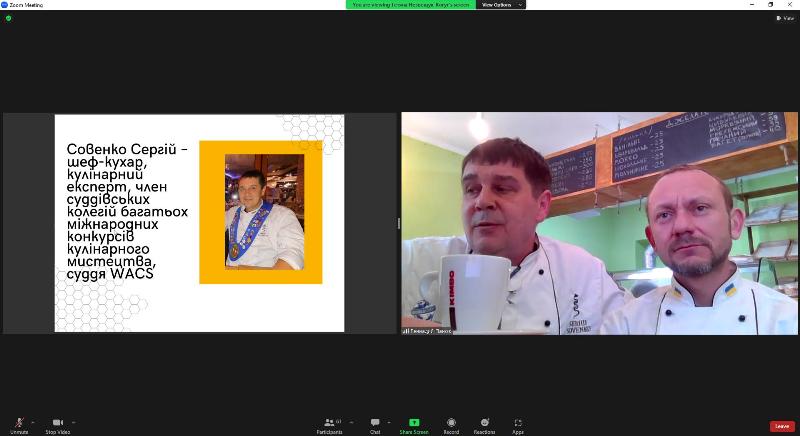Change layout with the View button
Viewport: 800px width, 436px height.
click(x=785, y=18)
